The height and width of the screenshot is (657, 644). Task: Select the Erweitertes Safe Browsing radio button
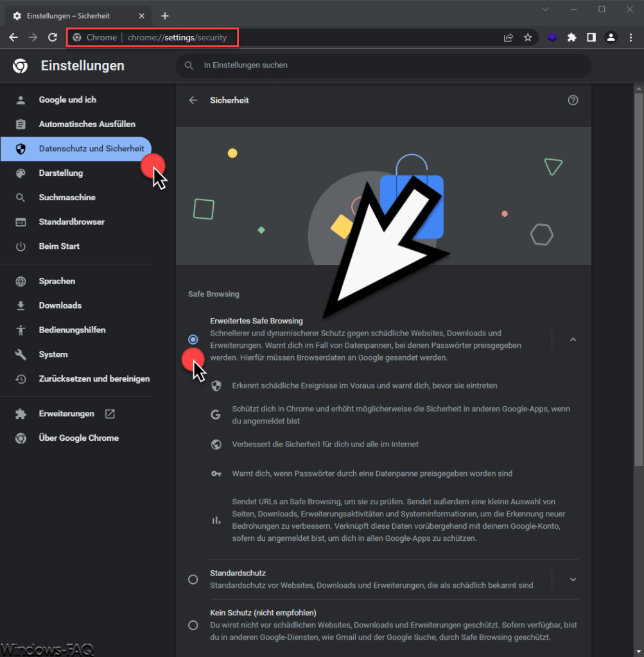[193, 339]
